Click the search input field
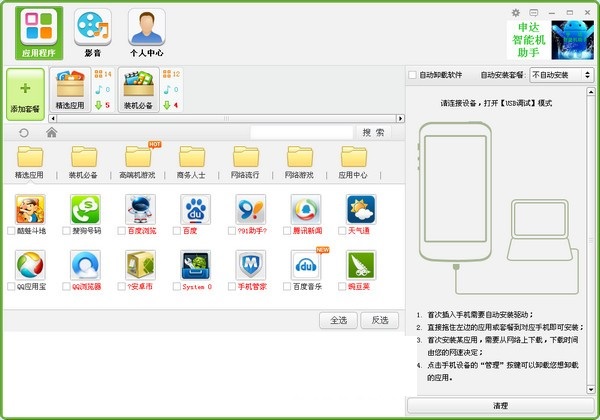 click(302, 133)
